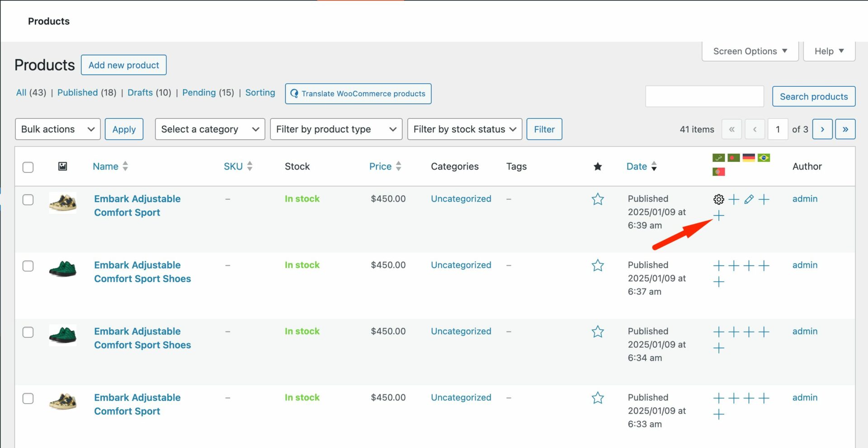Select checkbox for product published 6:39 am

[x=28, y=199]
